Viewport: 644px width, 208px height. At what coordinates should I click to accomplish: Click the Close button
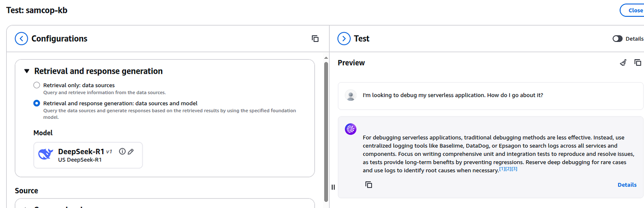pyautogui.click(x=632, y=10)
